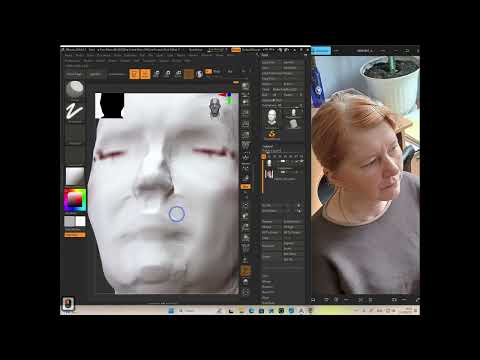Expand the Boolean section in subtool panel
480x360 pixels.
[267, 287]
